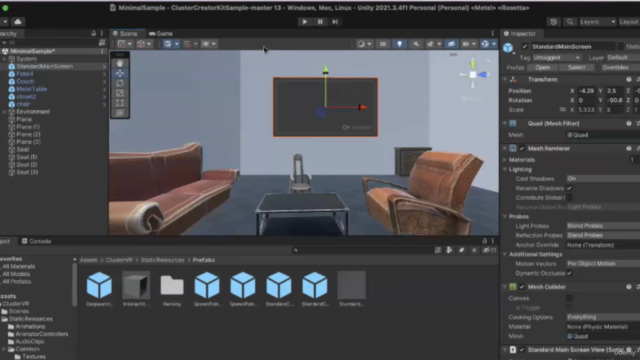640x360 pixels.
Task: Open the Scene view three-dot options menu
Action: point(492,33)
